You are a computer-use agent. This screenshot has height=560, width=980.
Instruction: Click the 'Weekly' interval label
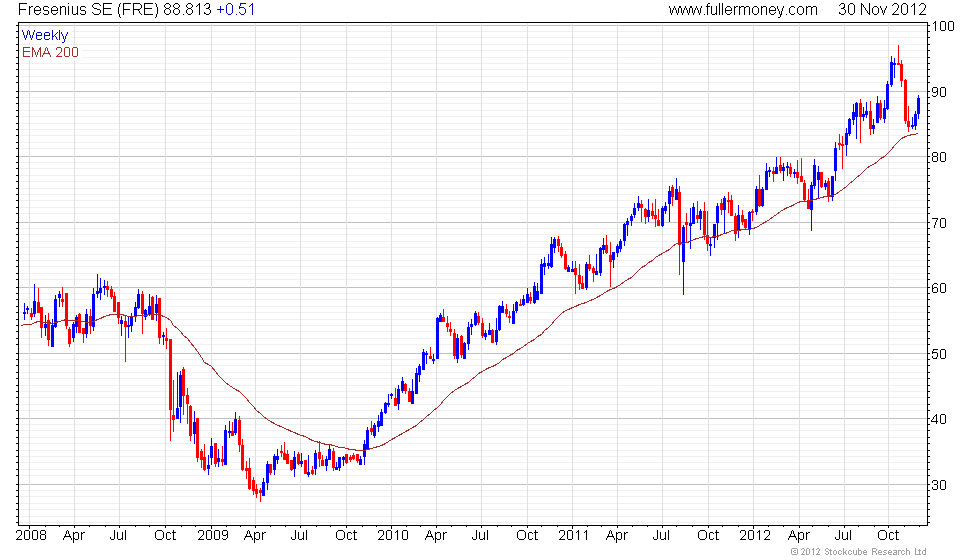[45, 36]
